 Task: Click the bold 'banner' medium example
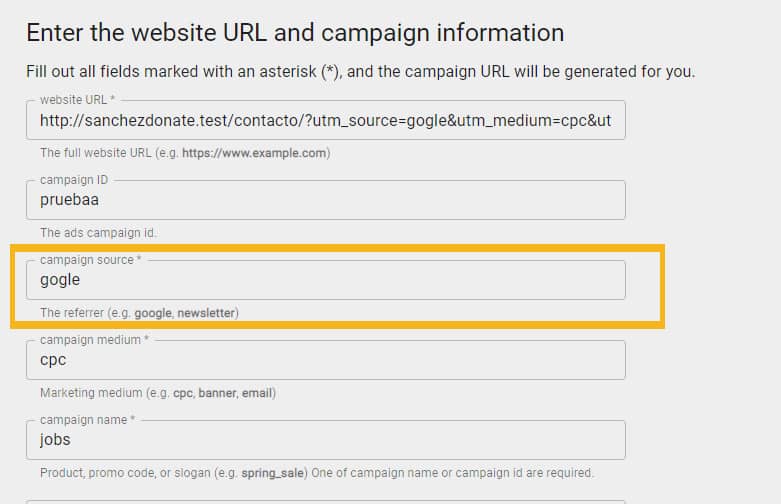coord(215,393)
